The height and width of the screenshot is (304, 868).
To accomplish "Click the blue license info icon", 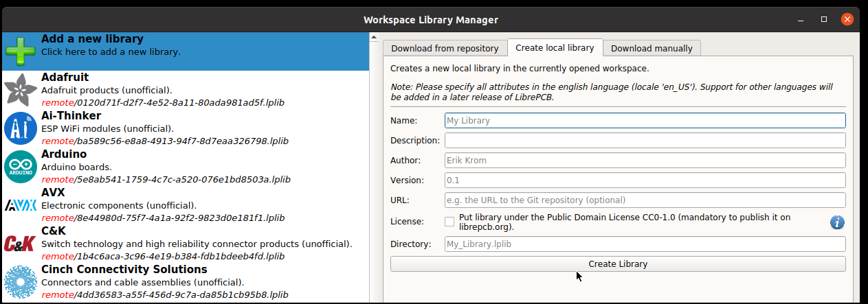I will (837, 222).
